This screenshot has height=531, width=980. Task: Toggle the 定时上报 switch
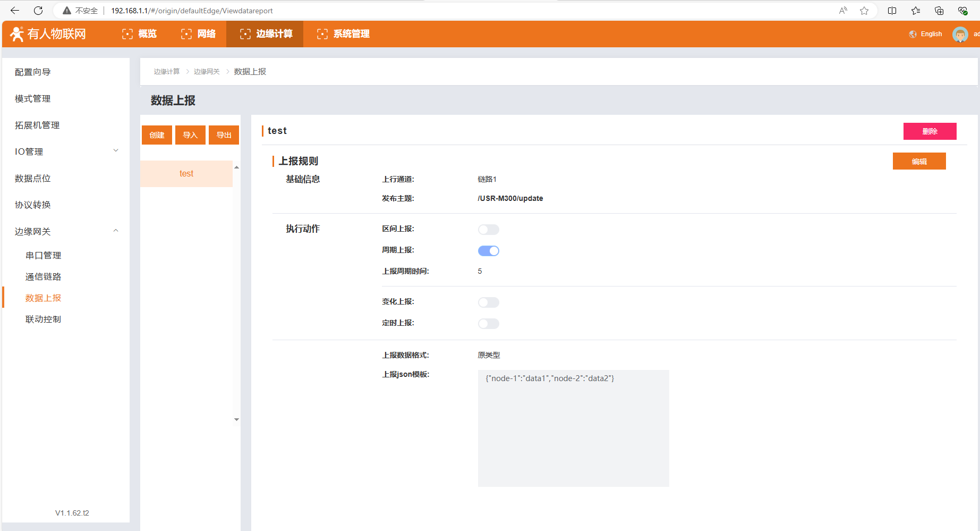[488, 324]
